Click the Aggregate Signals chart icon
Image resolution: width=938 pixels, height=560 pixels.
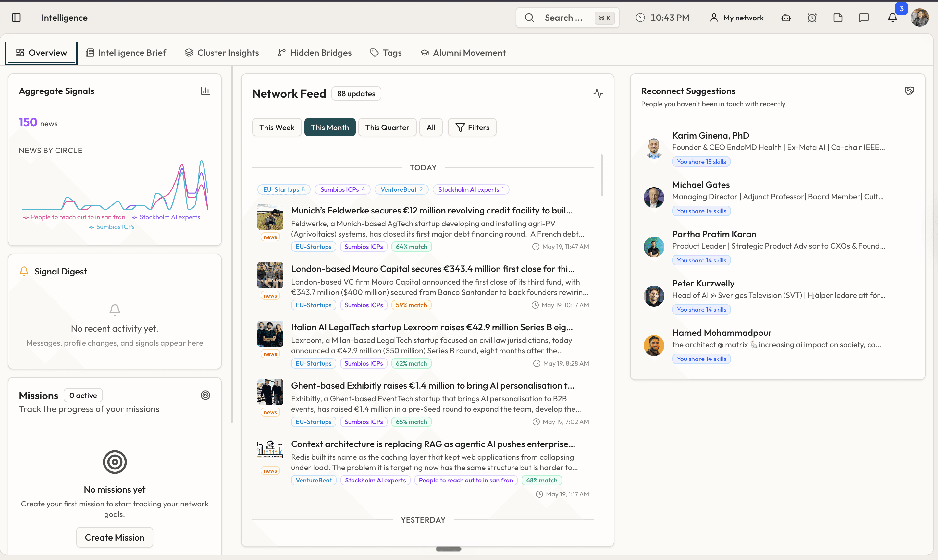[205, 91]
